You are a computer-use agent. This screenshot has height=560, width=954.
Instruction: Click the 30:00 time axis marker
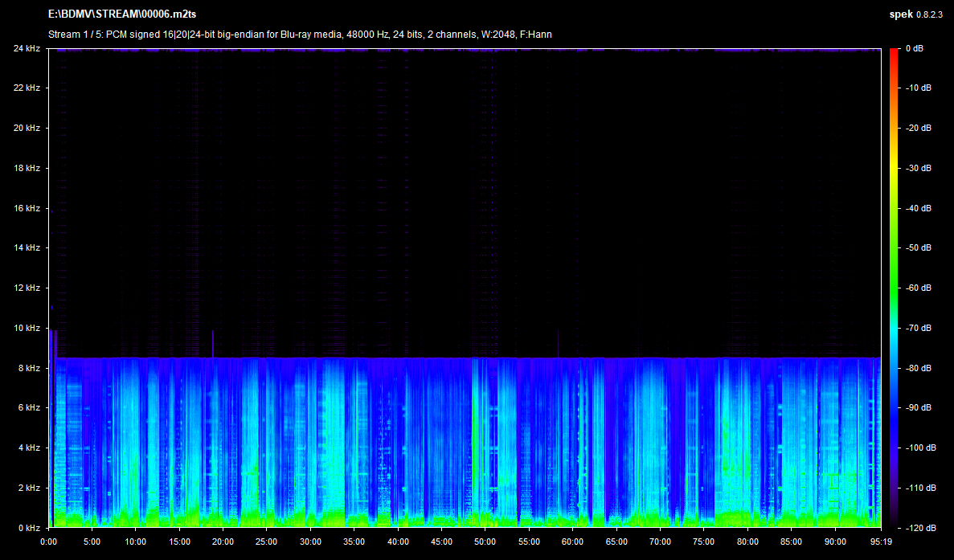[x=311, y=542]
